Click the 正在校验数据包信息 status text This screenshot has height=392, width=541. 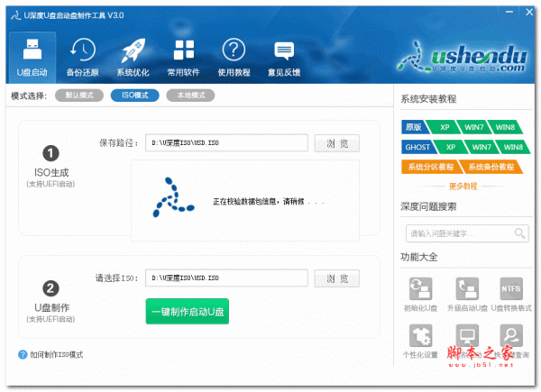pyautogui.click(x=268, y=202)
